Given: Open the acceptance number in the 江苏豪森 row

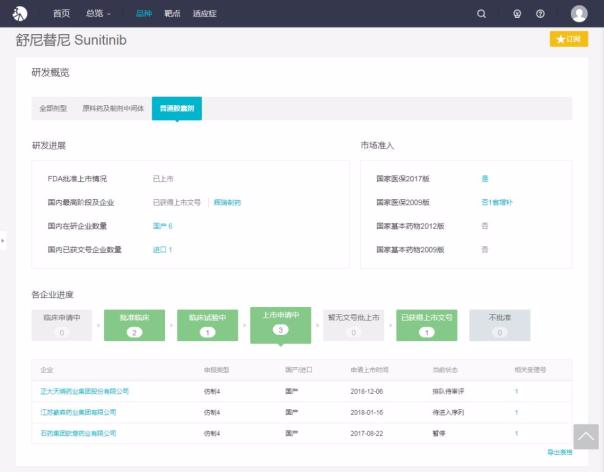Looking at the screenshot, I should point(516,412).
